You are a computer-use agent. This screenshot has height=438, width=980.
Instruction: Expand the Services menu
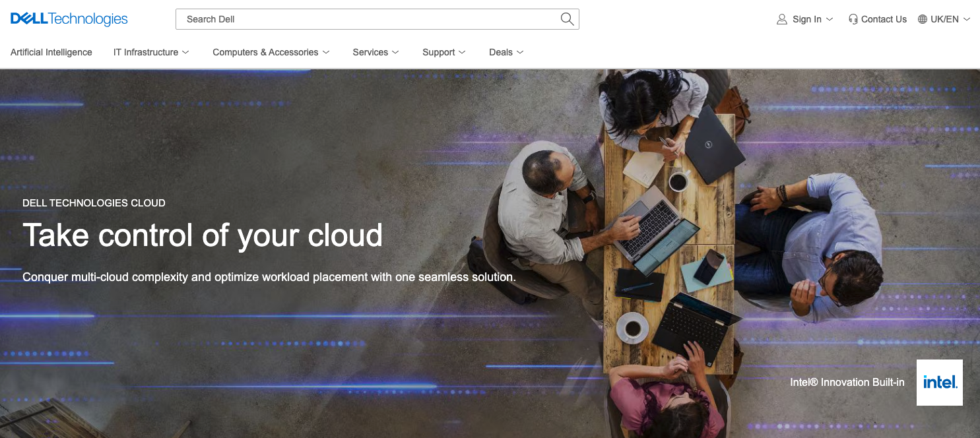click(376, 52)
